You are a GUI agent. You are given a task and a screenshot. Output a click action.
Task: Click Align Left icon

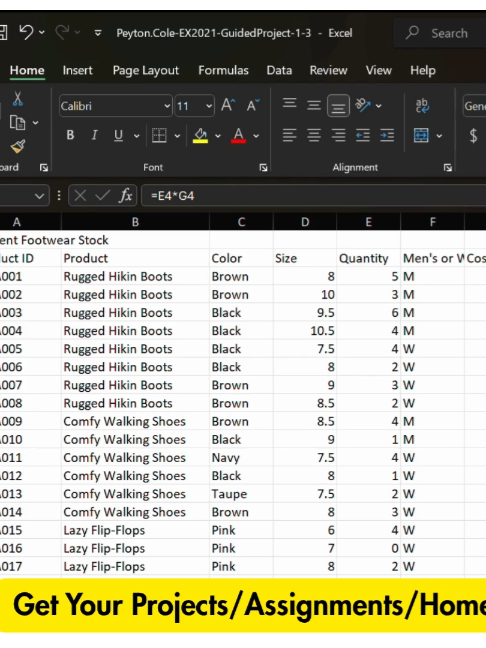point(289,135)
